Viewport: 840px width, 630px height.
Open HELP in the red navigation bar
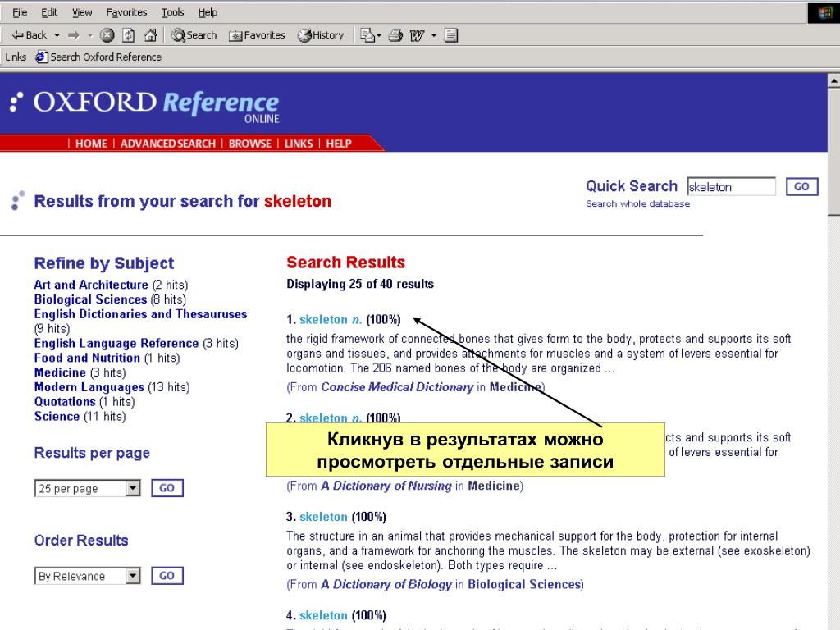pyautogui.click(x=339, y=144)
